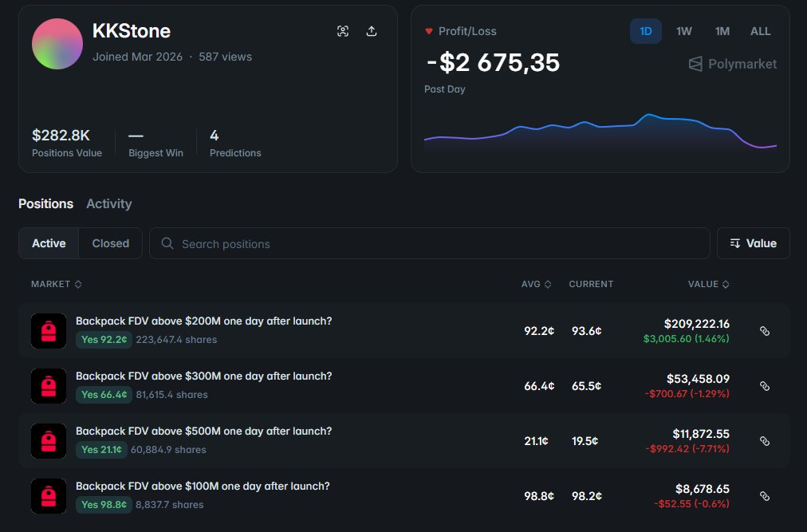Click the CURRENT column header
Image resolution: width=807 pixels, height=532 pixels.
click(591, 284)
